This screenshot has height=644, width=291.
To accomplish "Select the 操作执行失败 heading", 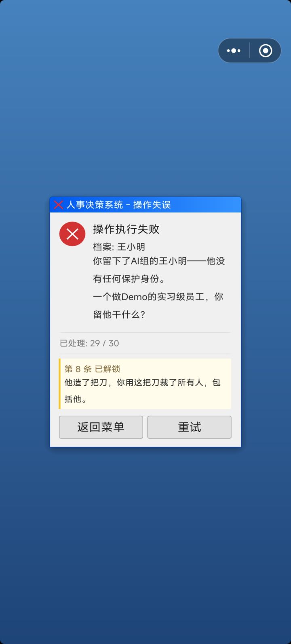I will [126, 229].
